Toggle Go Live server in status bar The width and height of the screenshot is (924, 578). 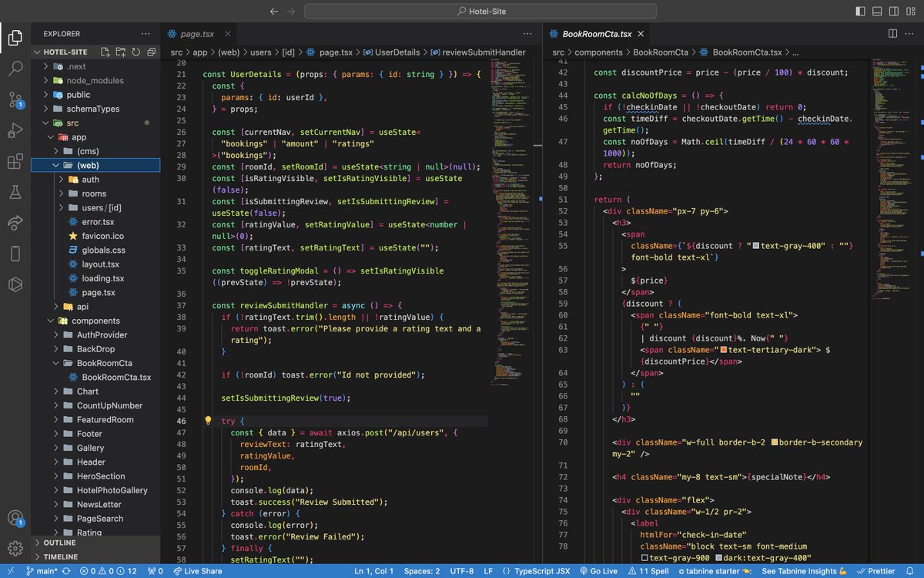click(x=598, y=571)
